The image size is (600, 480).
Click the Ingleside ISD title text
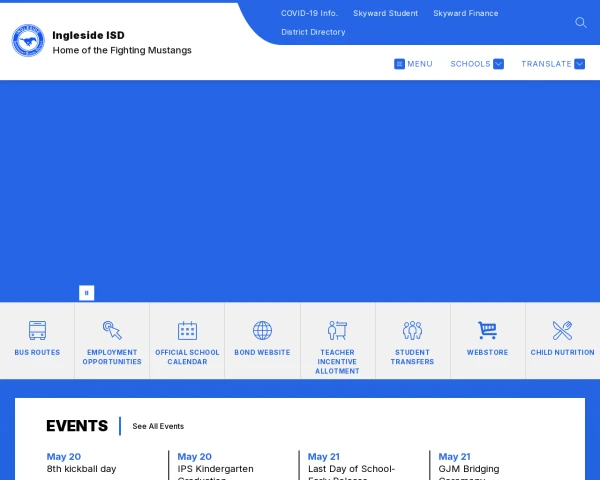tap(88, 35)
